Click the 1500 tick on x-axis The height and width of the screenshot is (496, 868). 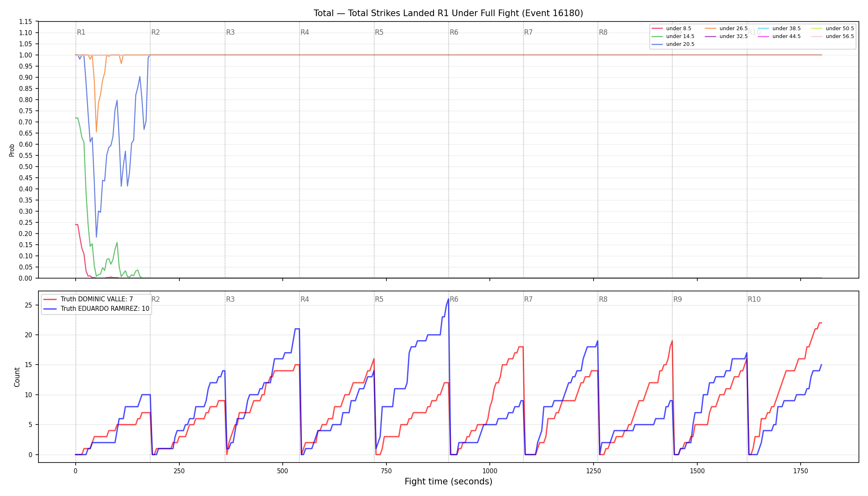pyautogui.click(x=697, y=471)
